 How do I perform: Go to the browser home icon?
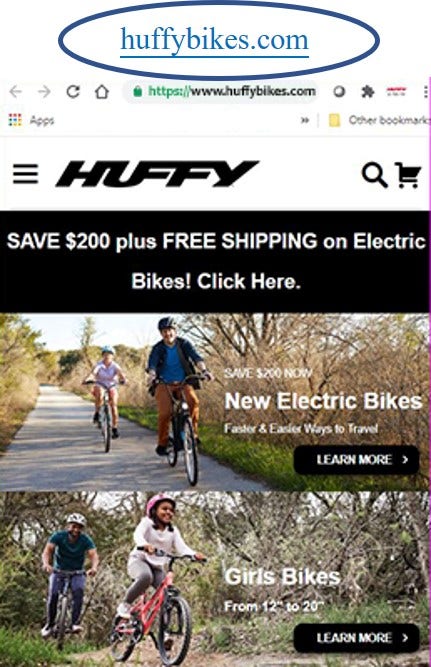click(x=102, y=91)
